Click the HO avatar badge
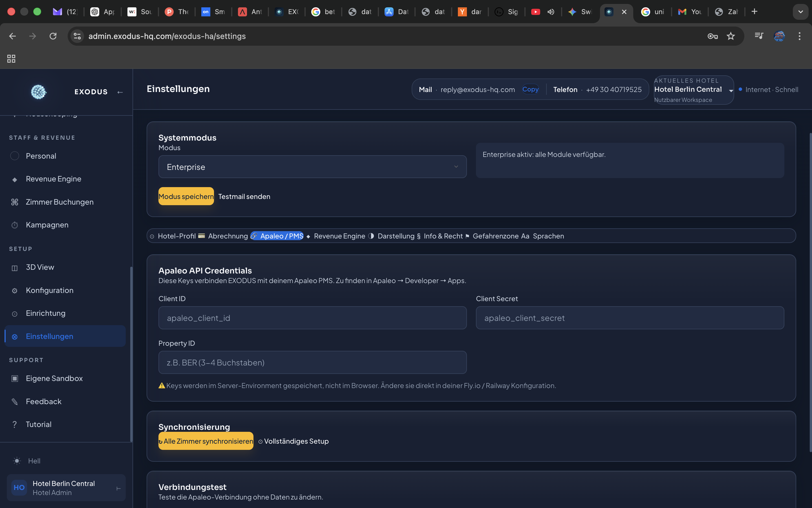 (x=19, y=487)
